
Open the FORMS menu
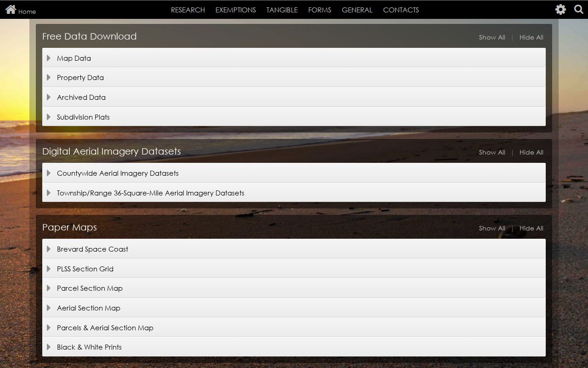click(320, 10)
